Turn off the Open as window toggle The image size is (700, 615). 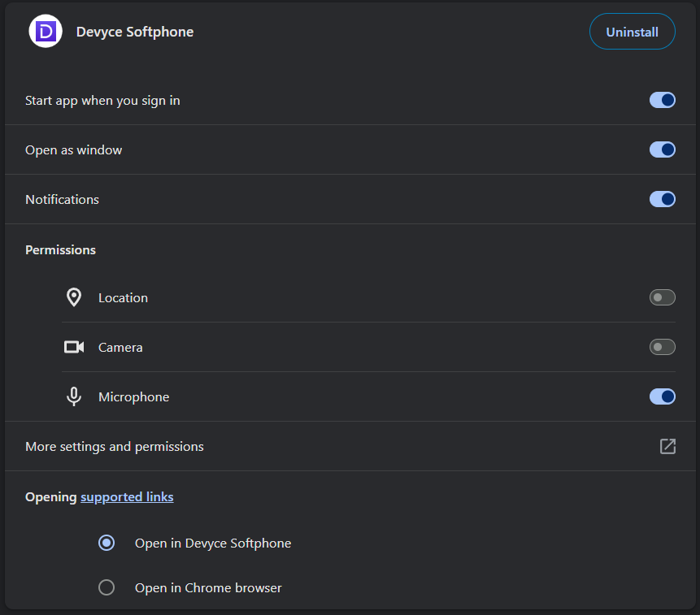coord(662,149)
